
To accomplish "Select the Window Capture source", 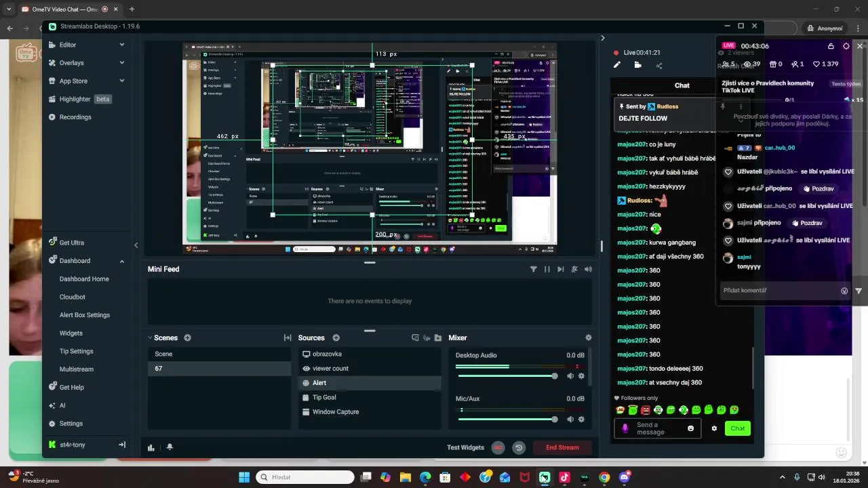I will coord(370,412).
